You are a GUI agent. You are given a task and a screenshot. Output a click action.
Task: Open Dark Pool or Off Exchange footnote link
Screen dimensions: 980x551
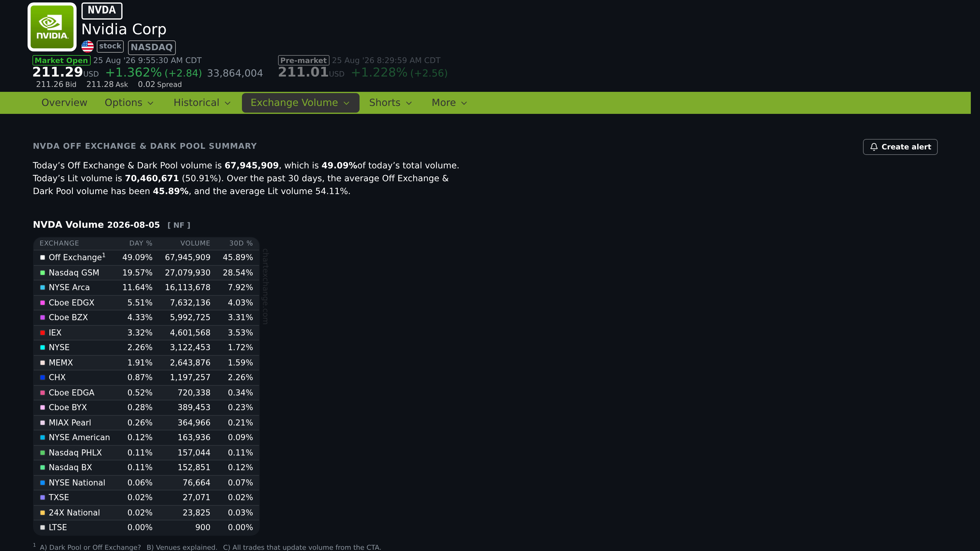point(90,547)
